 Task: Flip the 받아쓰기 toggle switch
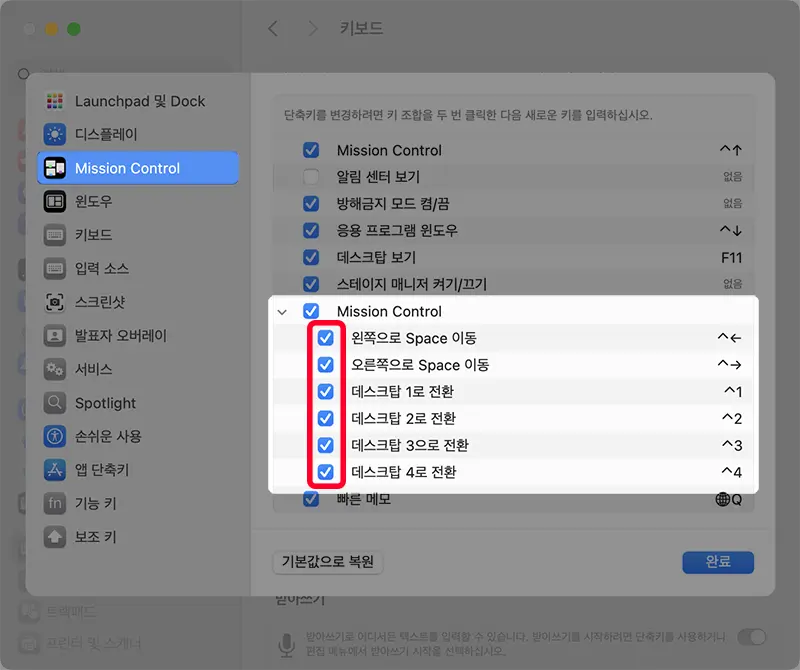tap(749, 636)
